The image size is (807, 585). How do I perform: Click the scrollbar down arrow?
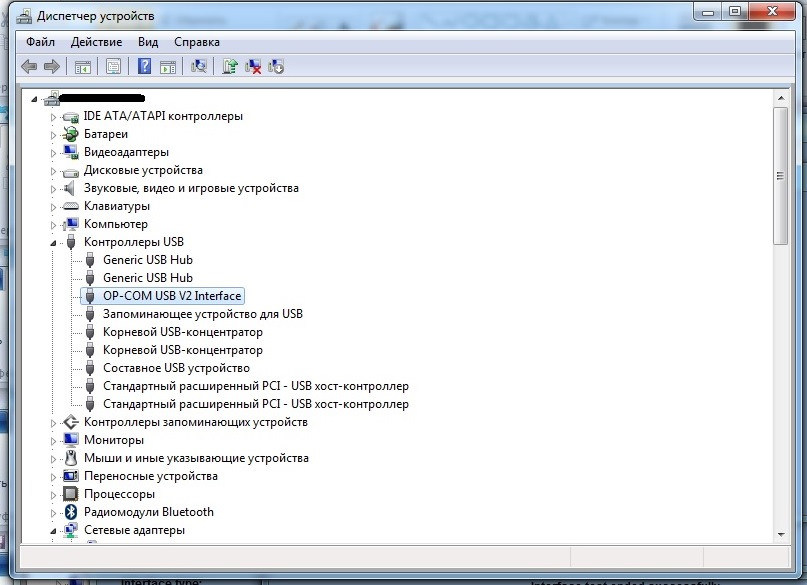coord(781,535)
